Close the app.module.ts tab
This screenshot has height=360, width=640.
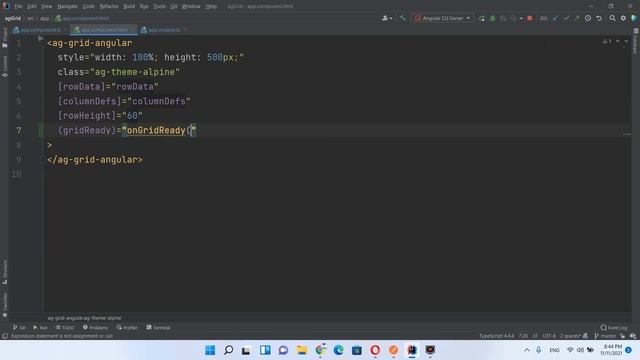(185, 30)
